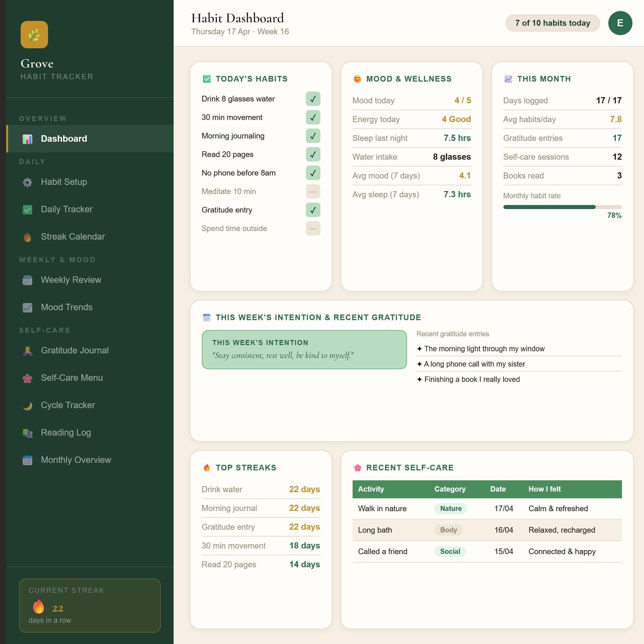This screenshot has width=644, height=644.
Task: Click the How I felt column header
Action: [545, 489]
